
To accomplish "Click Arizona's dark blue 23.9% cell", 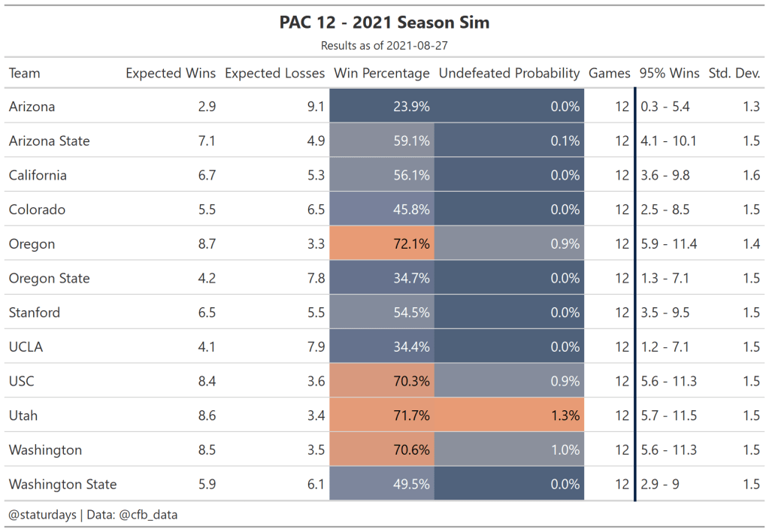I will pos(382,107).
